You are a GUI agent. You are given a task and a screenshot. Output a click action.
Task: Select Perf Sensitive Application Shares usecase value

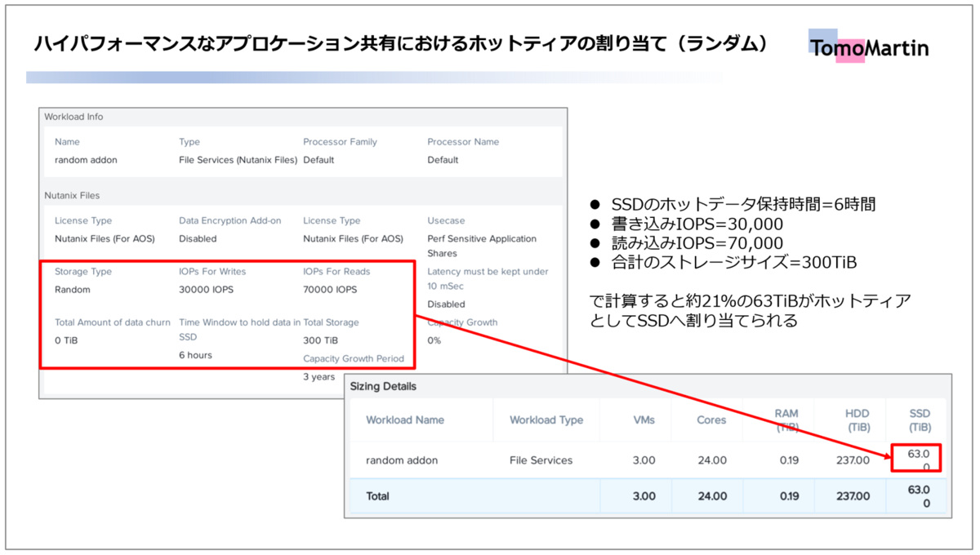pos(482,246)
